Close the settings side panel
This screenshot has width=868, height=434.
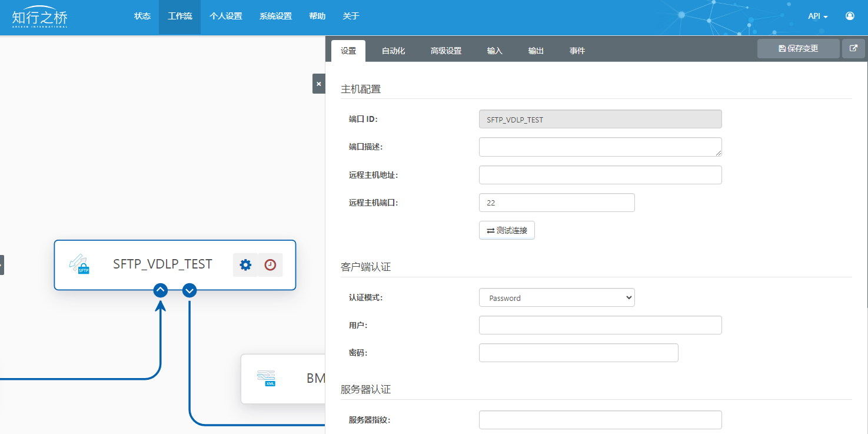pos(318,84)
